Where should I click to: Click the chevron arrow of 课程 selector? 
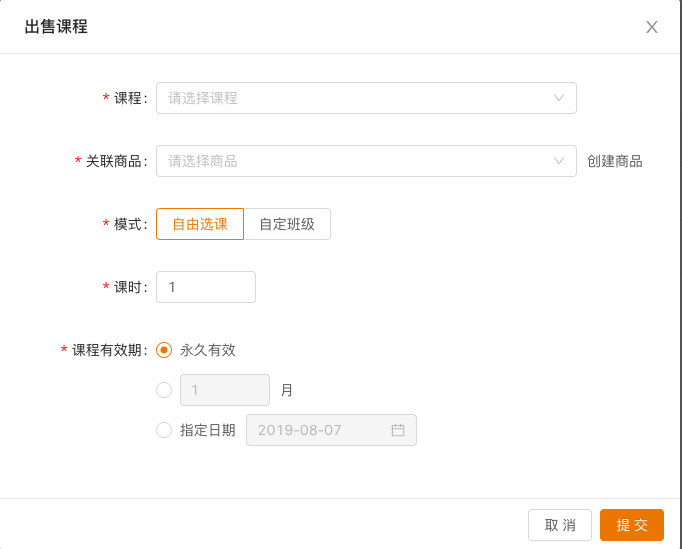(559, 98)
